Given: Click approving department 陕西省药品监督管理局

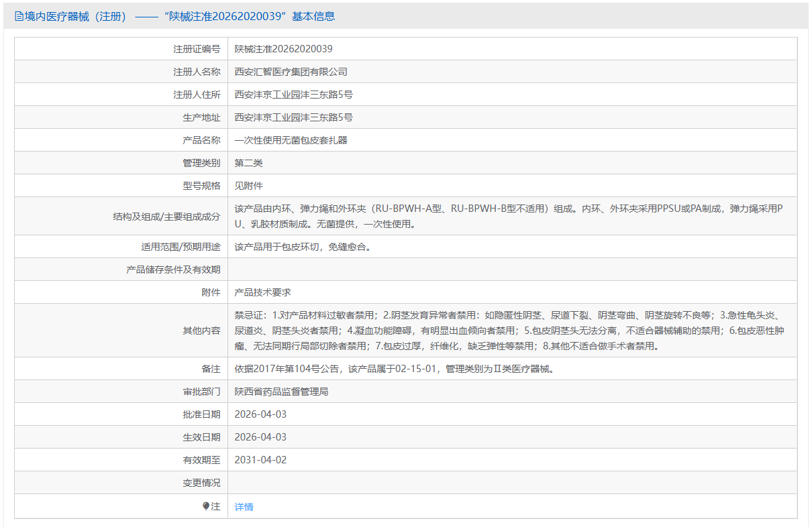Looking at the screenshot, I should (x=281, y=392).
